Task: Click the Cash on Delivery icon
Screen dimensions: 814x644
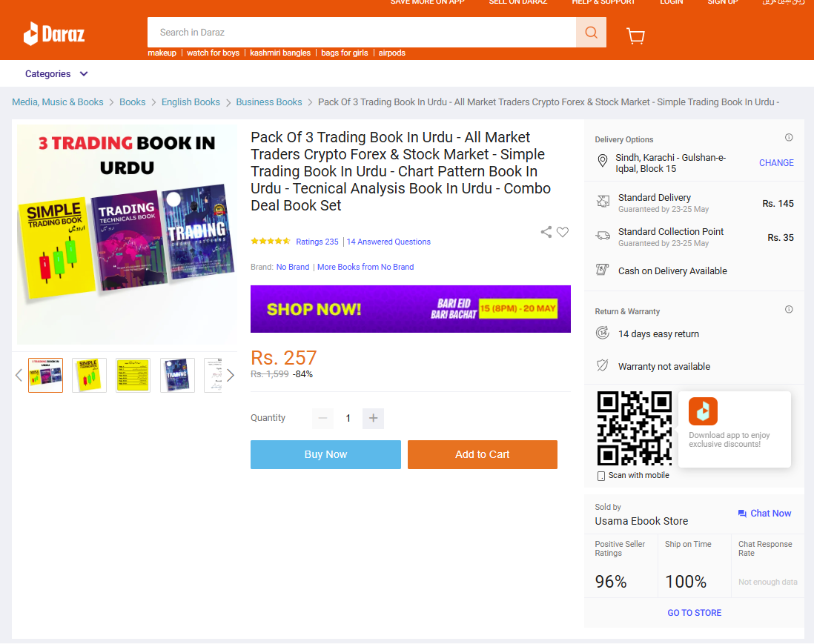Action: point(602,270)
